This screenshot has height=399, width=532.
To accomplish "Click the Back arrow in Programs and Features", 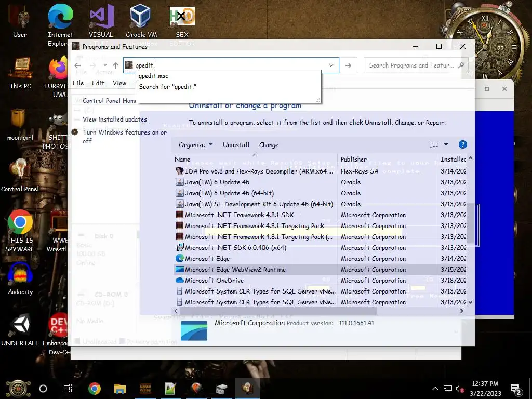I will pyautogui.click(x=78, y=65).
